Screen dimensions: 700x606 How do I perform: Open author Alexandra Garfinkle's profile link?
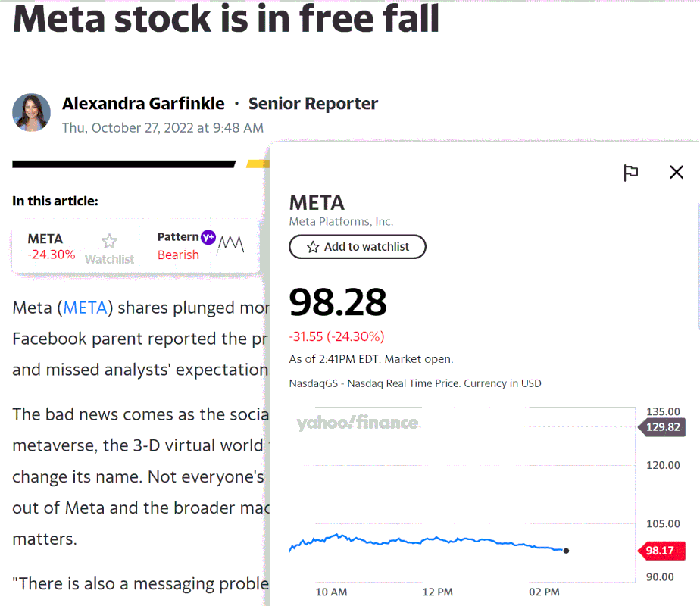coord(143,104)
